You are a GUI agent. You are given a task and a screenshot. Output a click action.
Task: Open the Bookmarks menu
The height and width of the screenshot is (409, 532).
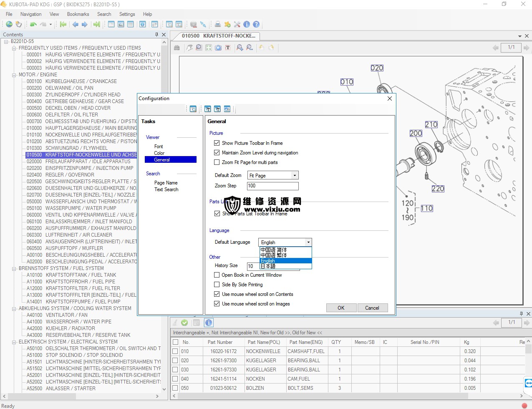[x=78, y=14]
